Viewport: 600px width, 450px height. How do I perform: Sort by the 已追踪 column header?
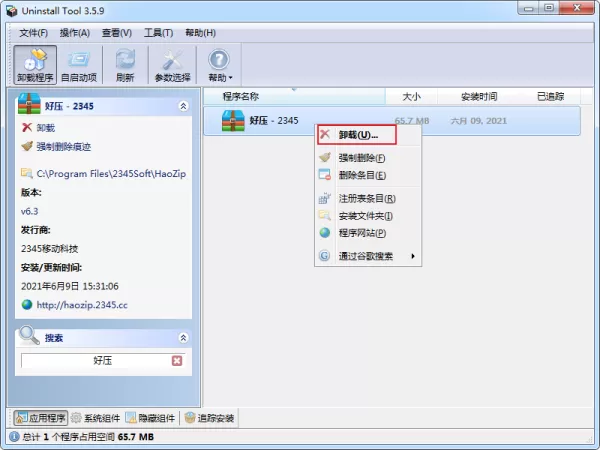pos(550,96)
